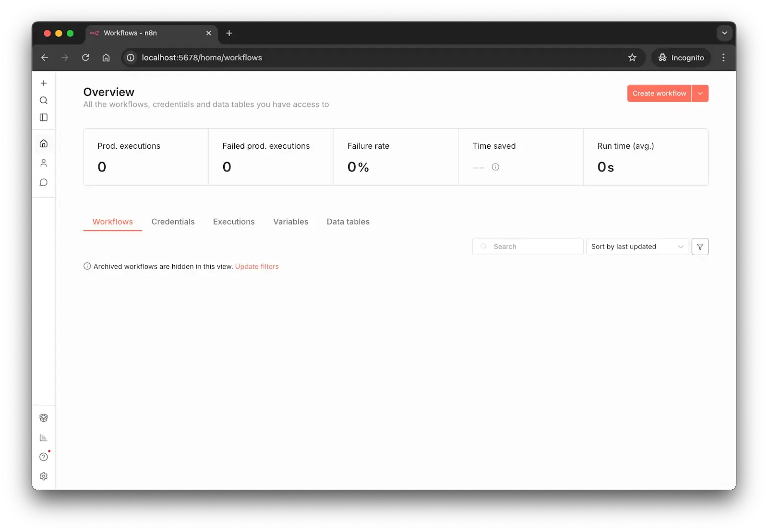Toggle the sidebar panel open
The width and height of the screenshot is (768, 532).
44,117
